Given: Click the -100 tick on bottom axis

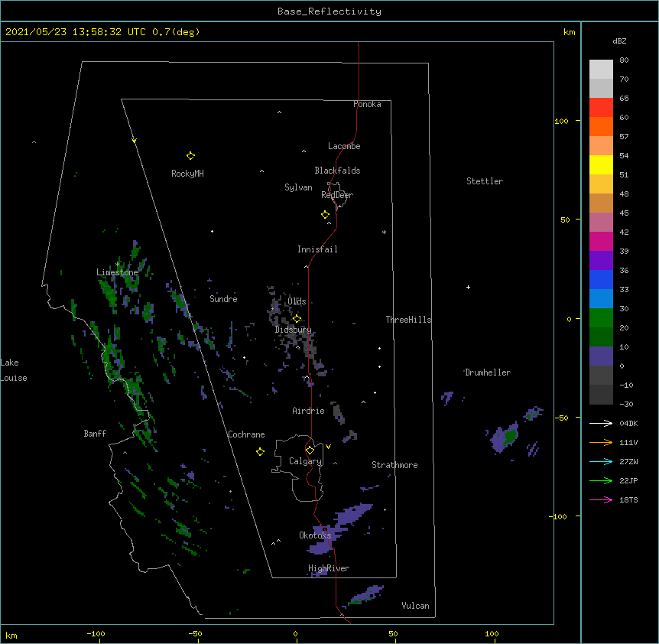Looking at the screenshot, I should click(96, 633).
